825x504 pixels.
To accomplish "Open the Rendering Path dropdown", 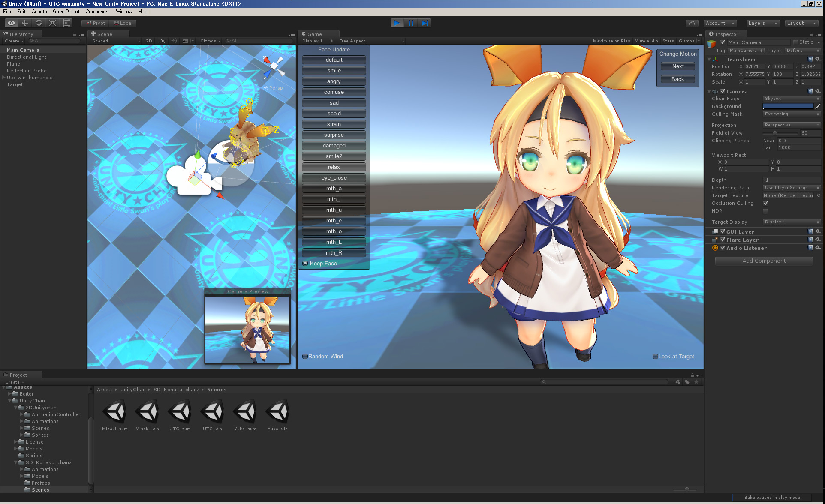I will coord(792,188).
